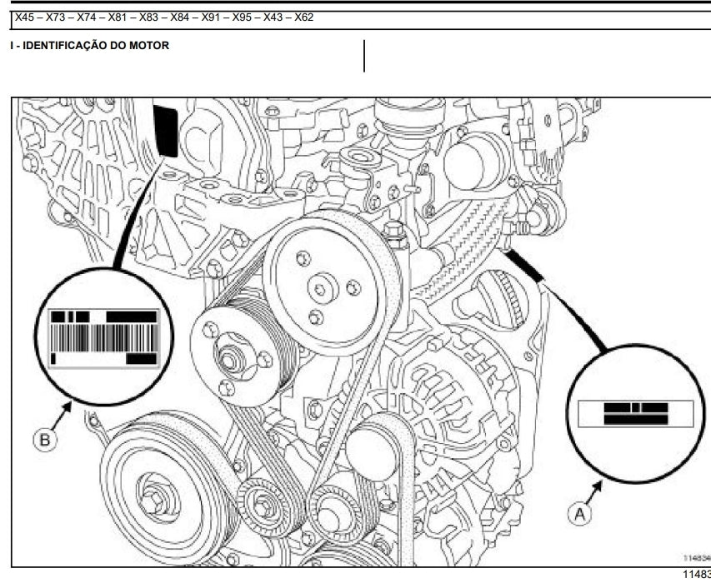Click the circled letter A label
711x588 pixels.
pyautogui.click(x=580, y=514)
